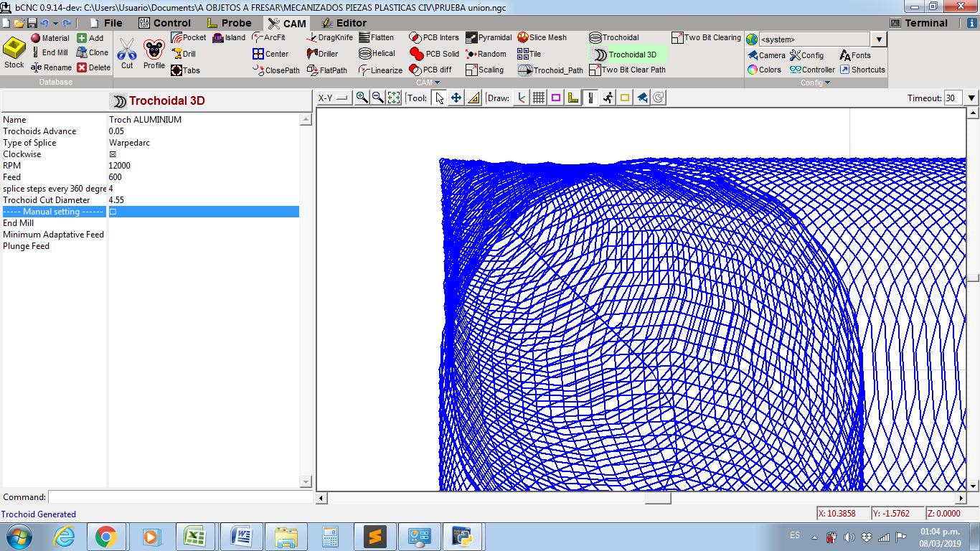Toggle the grid display in the canvas toolbar
The image size is (980, 551).
click(x=539, y=98)
